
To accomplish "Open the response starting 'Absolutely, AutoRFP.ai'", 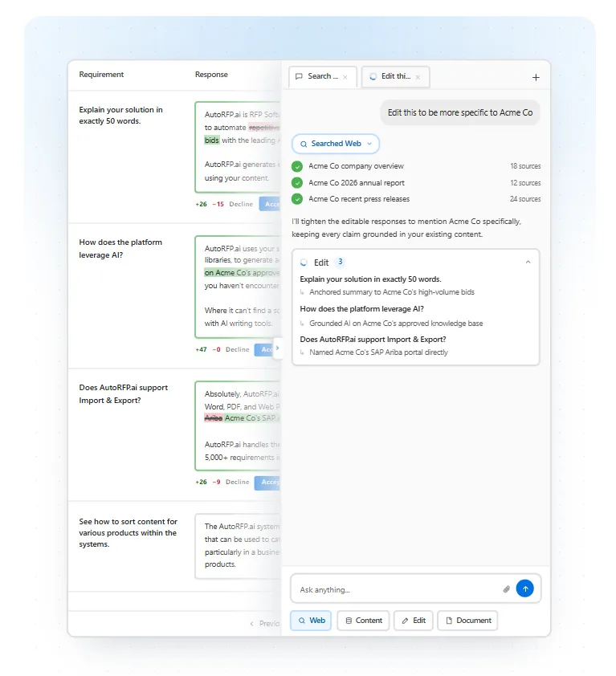I will tap(238, 426).
